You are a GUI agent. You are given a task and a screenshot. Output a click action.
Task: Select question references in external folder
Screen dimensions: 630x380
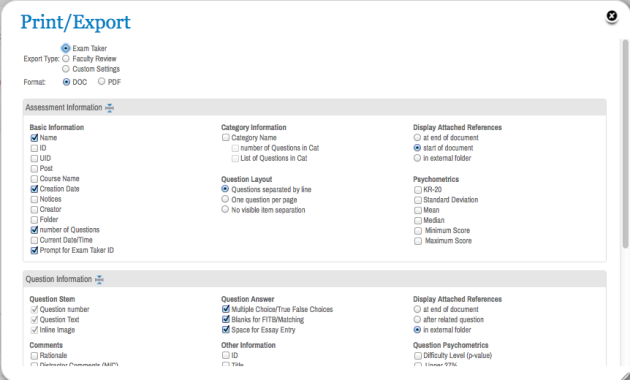417,330
